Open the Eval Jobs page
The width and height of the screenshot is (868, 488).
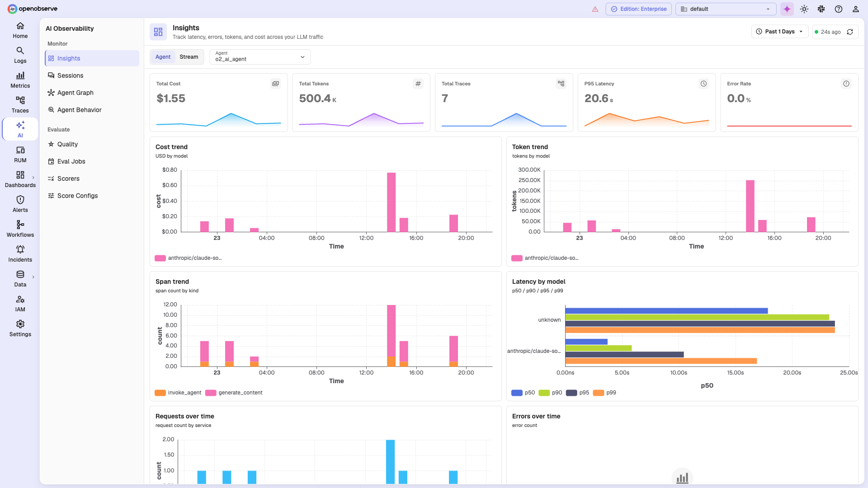click(x=92, y=161)
